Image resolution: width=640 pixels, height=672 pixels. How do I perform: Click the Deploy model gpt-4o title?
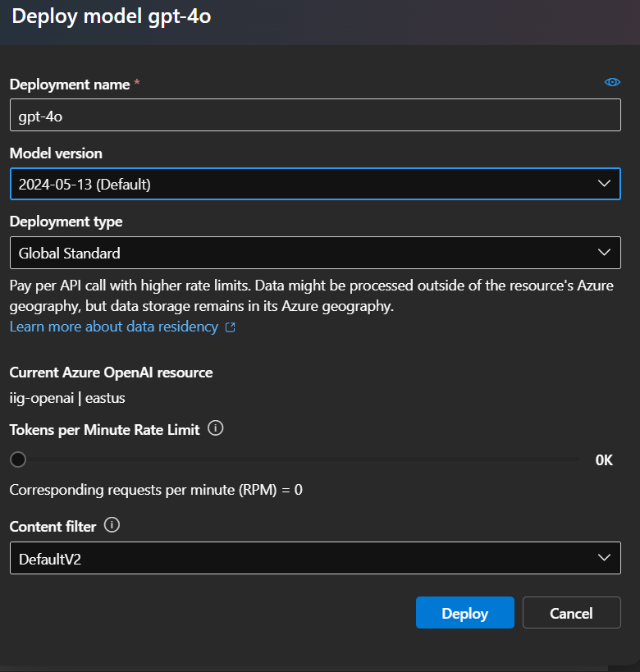click(x=112, y=16)
